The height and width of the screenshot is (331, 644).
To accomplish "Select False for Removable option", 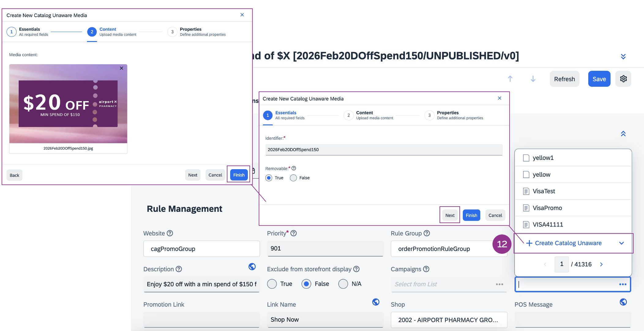I will pos(293,178).
